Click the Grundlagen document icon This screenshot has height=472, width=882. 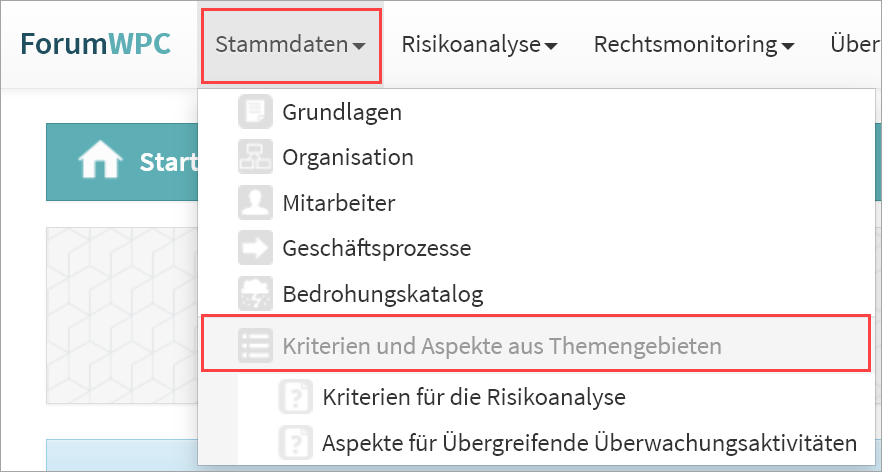click(255, 112)
